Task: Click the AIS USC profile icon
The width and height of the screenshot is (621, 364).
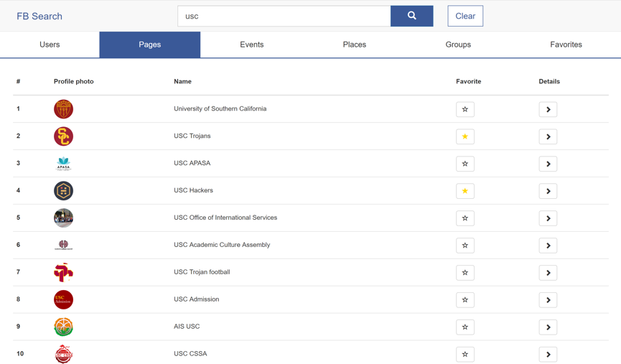Action: tap(63, 327)
